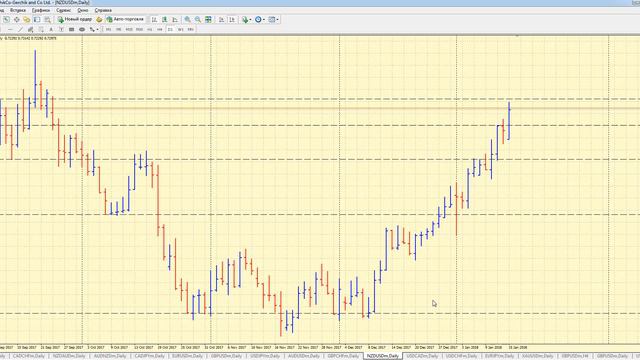The image size is (640, 360).
Task: Switch to the EURJPYm,Daily chart tab
Action: 499,356
